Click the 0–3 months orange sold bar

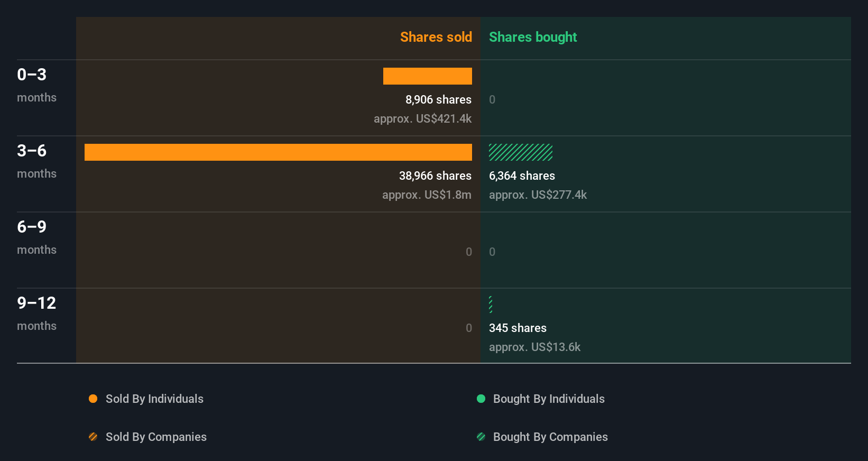(428, 76)
